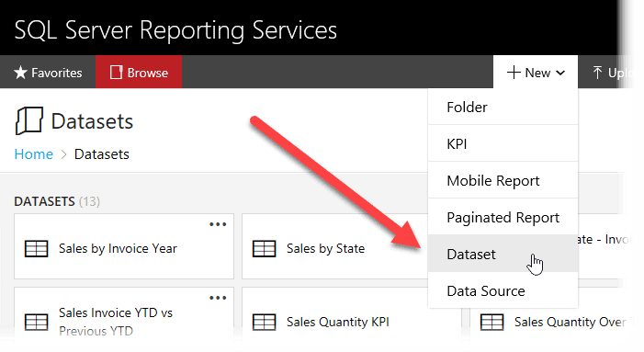Open the Sales by State dataset
This screenshot has height=352, width=644.
tap(334, 246)
